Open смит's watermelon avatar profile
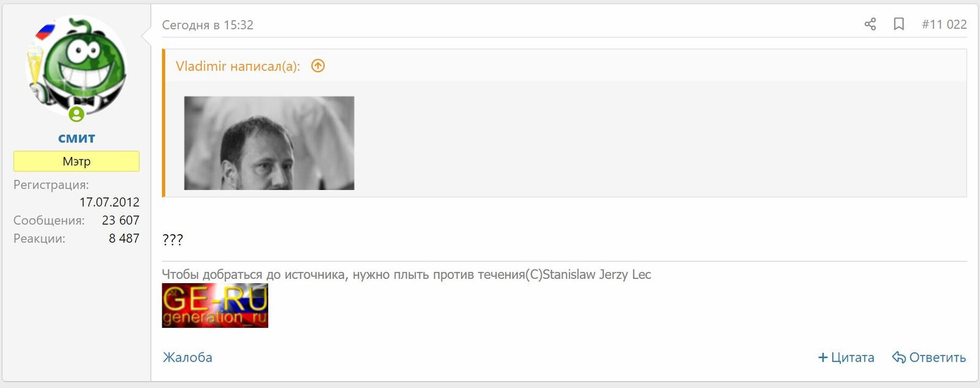This screenshot has width=980, height=388. (x=77, y=66)
